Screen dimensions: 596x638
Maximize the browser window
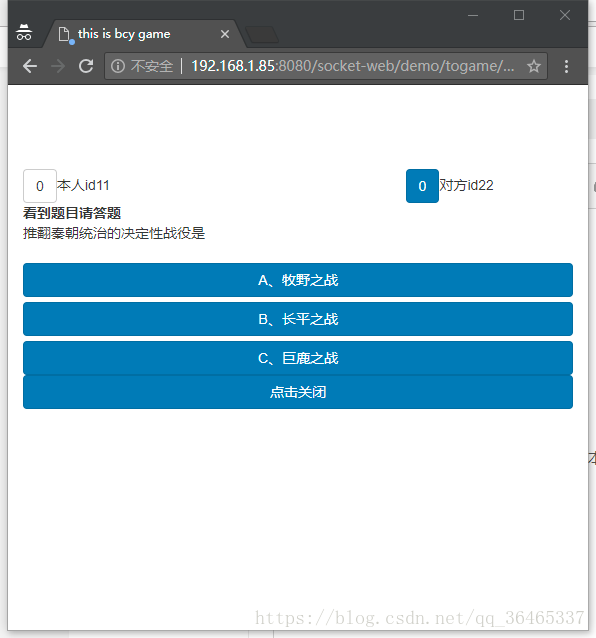point(519,15)
